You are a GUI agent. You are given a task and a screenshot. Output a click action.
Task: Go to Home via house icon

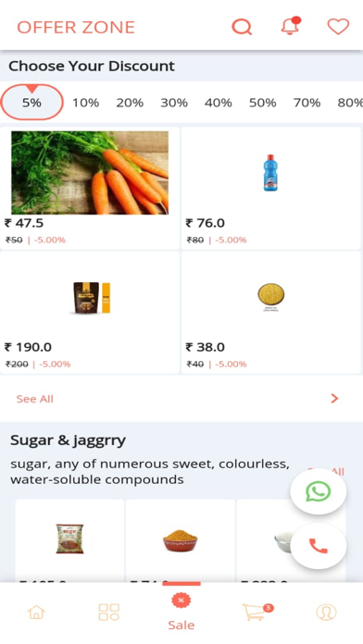tap(36, 612)
